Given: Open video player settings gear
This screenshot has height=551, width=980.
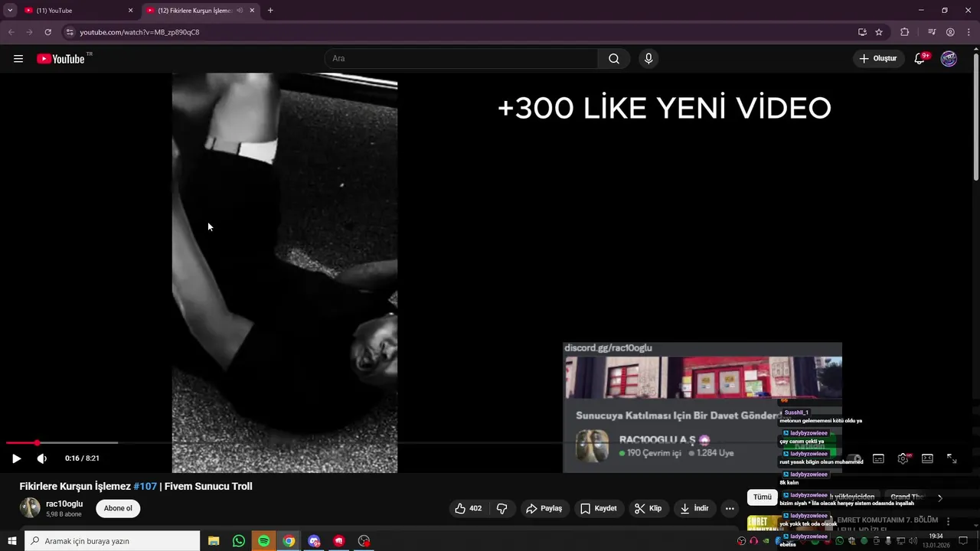Looking at the screenshot, I should [x=903, y=458].
